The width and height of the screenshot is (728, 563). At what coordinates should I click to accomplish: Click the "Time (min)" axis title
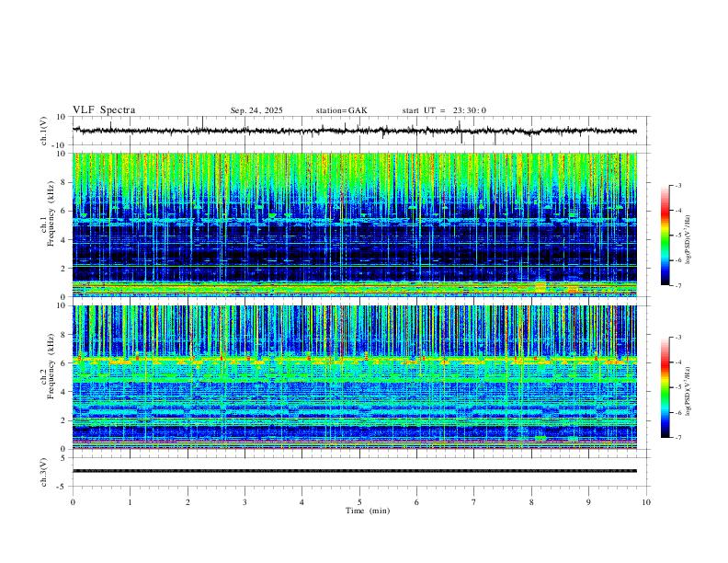(368, 511)
